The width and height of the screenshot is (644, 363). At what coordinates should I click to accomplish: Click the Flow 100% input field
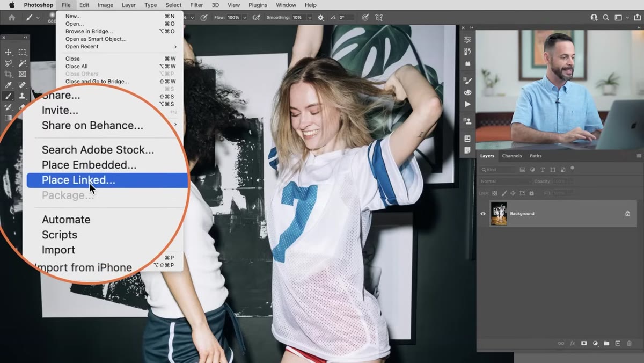(233, 18)
